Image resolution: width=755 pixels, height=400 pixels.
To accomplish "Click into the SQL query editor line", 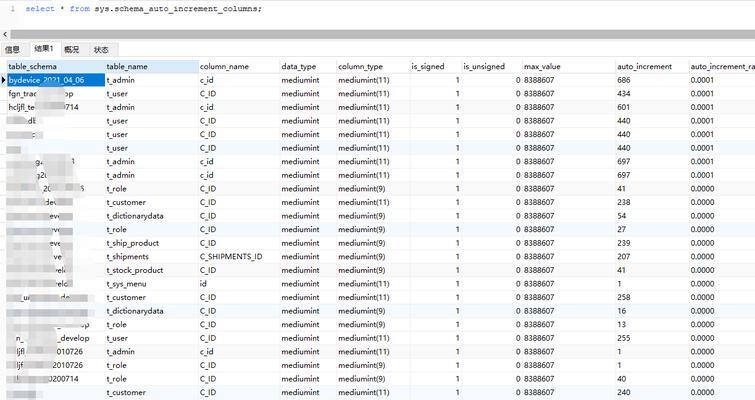I will [143, 9].
